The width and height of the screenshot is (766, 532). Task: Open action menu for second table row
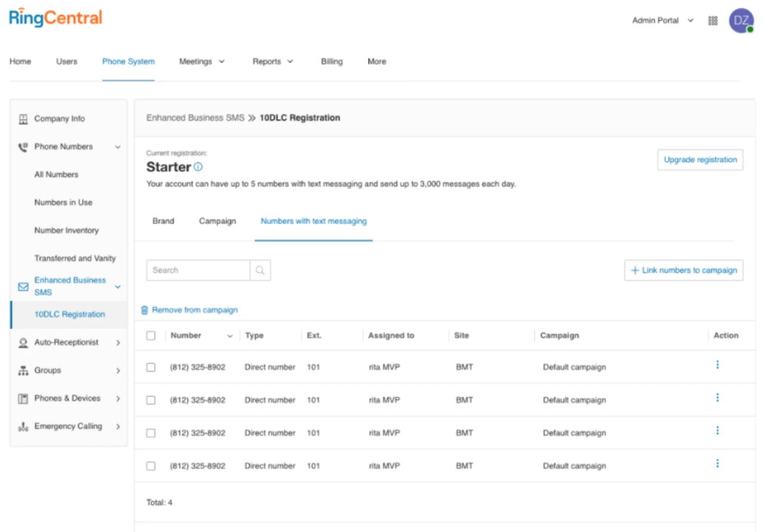pos(717,398)
